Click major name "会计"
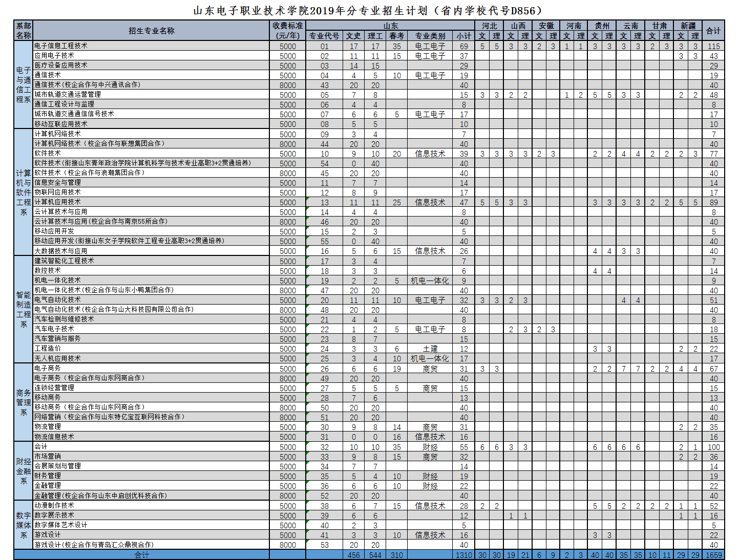This screenshot has height=560, width=739. click(41, 446)
